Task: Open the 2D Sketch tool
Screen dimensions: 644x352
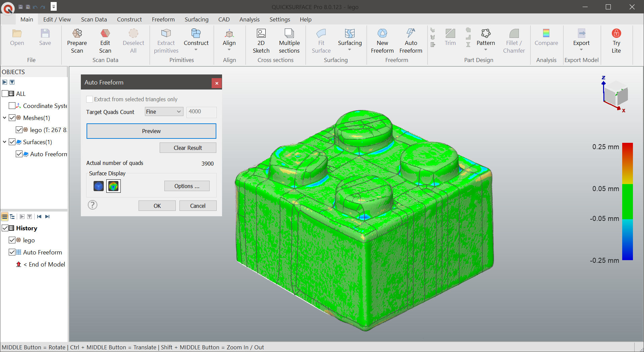Action: (261, 41)
